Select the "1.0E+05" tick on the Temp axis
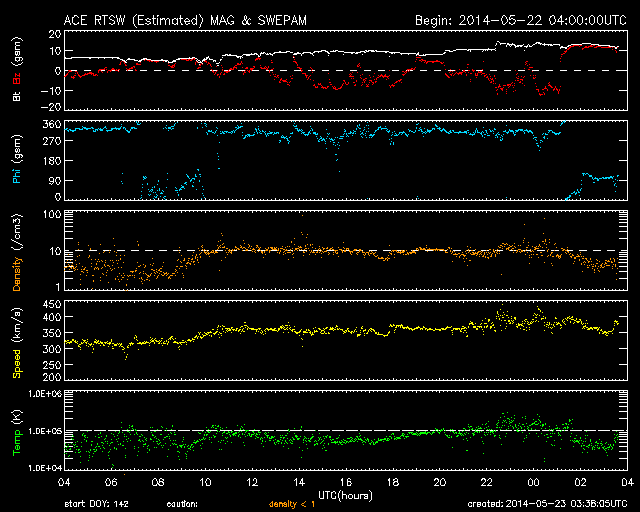 pyautogui.click(x=45, y=431)
